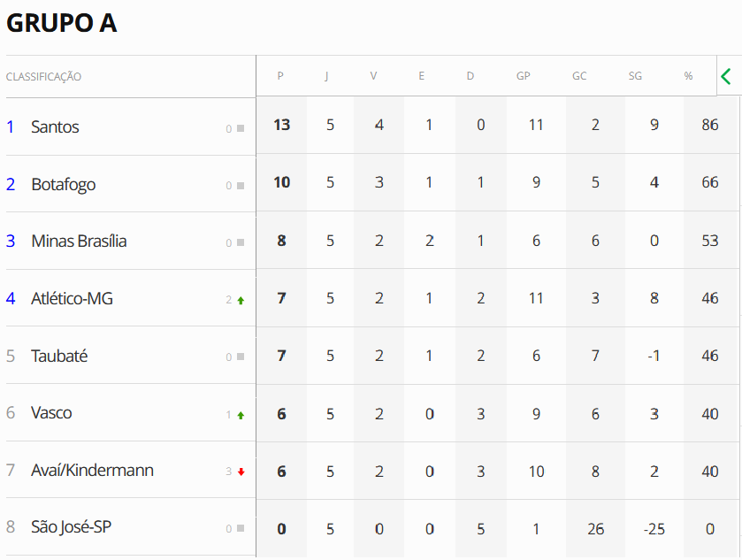Click the % percentage column header
This screenshot has height=560, width=742.
pyautogui.click(x=688, y=76)
